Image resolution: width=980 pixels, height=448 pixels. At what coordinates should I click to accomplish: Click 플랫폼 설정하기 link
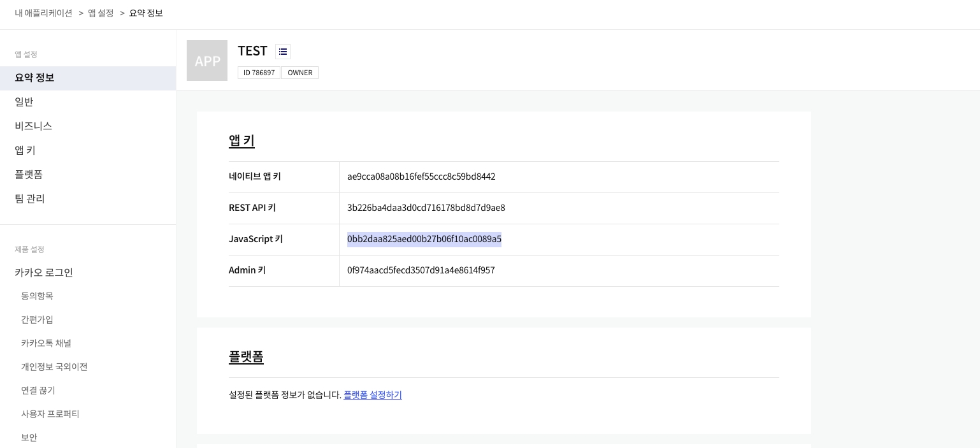tap(373, 395)
